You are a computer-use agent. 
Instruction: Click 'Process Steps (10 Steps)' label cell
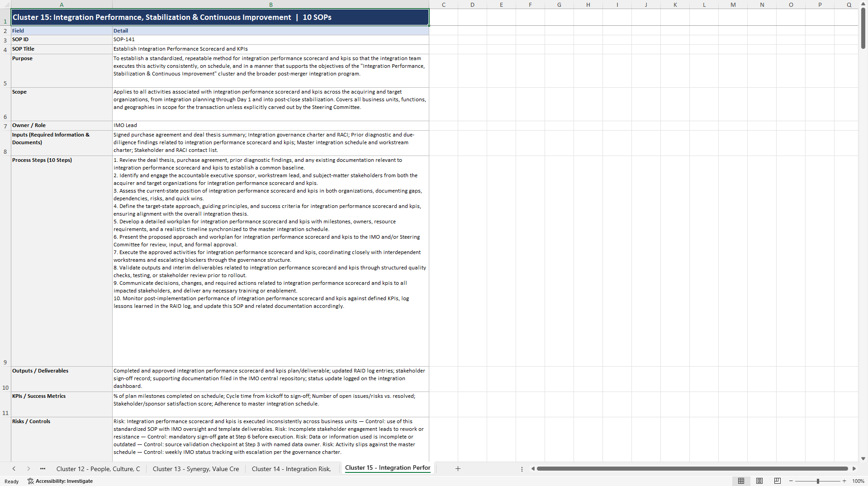click(62, 261)
